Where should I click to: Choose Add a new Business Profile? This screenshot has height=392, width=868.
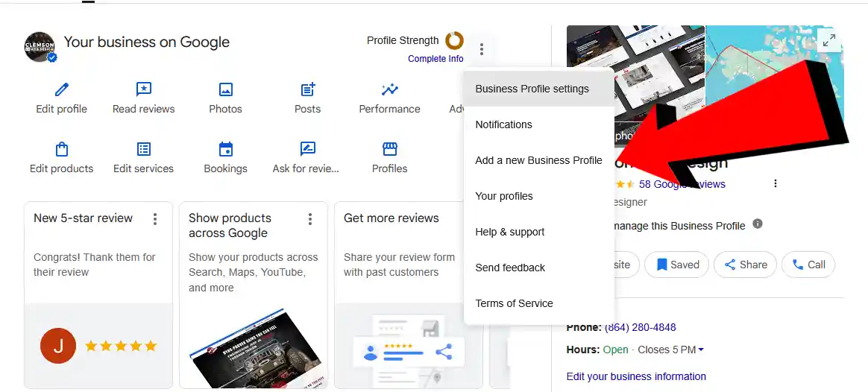539,160
